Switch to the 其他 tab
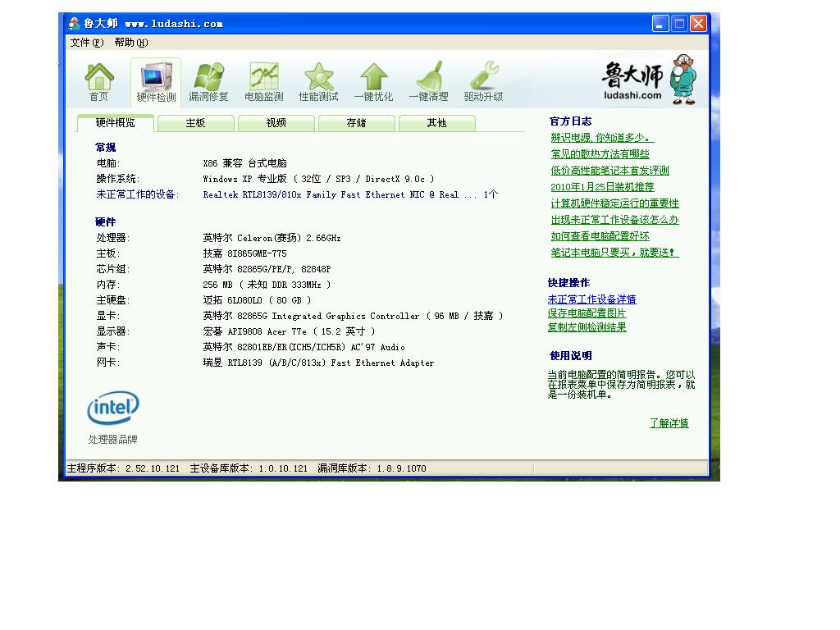The height and width of the screenshot is (630, 840). coord(436,123)
